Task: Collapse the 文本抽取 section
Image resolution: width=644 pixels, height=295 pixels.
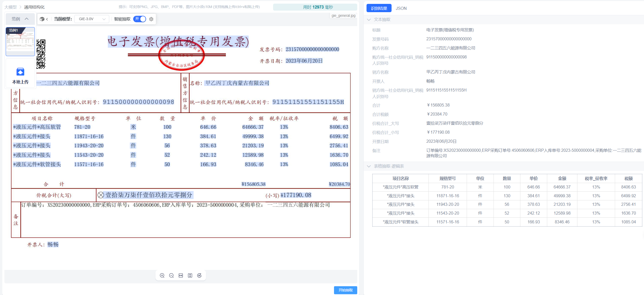Action: click(369, 20)
